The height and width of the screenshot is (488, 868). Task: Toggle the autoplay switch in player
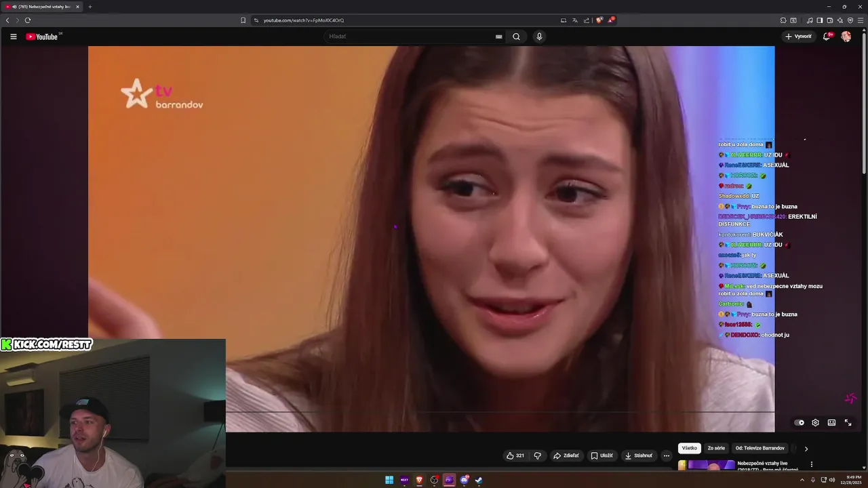[800, 422]
